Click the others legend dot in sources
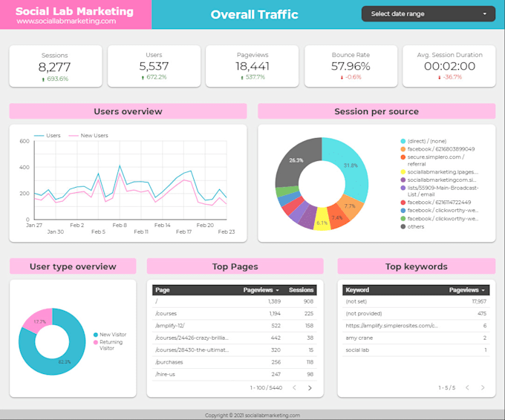Viewport: 505px width, 420px height. tap(403, 226)
